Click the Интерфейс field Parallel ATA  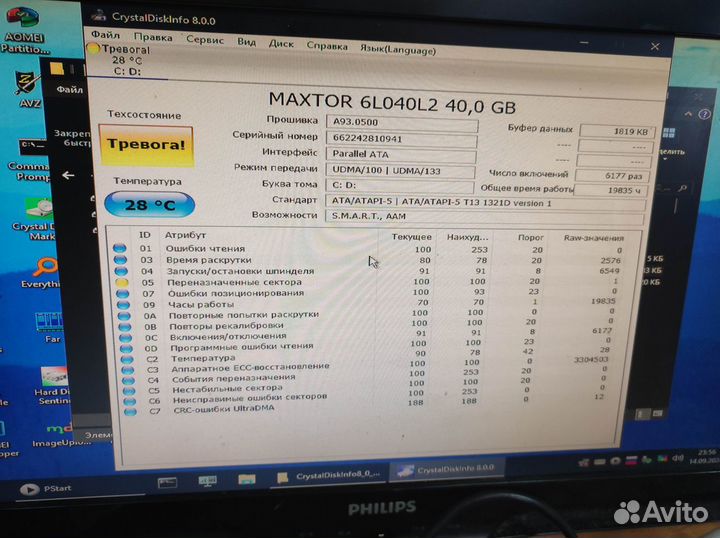(x=401, y=155)
